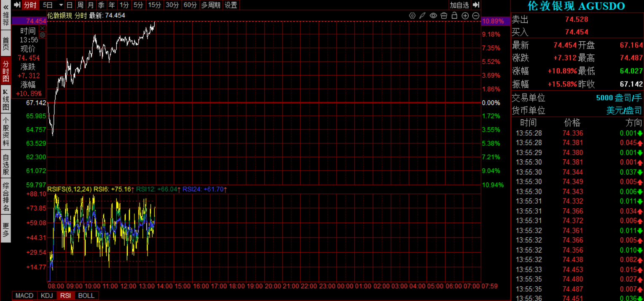644x301 pixels.
Task: Open the toolbox briefcase icon
Action: click(x=444, y=16)
